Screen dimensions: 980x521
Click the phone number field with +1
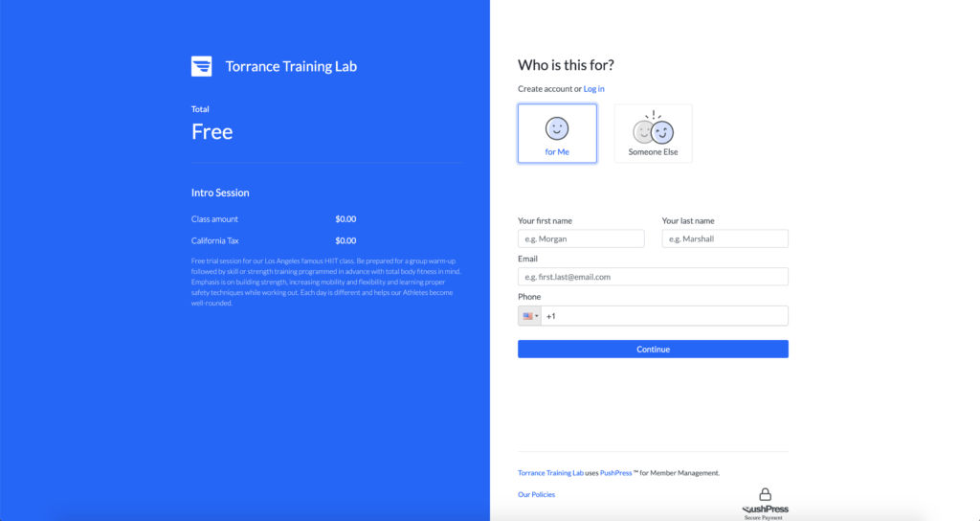[x=664, y=316]
